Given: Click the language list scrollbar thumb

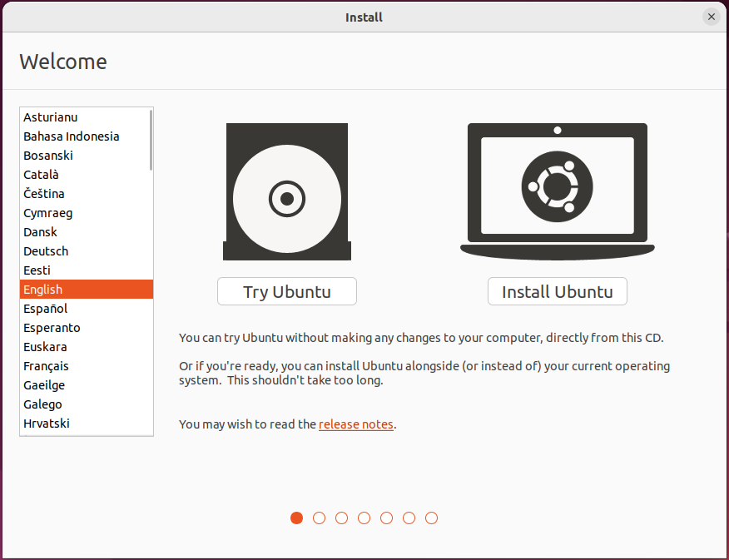Looking at the screenshot, I should click(151, 140).
